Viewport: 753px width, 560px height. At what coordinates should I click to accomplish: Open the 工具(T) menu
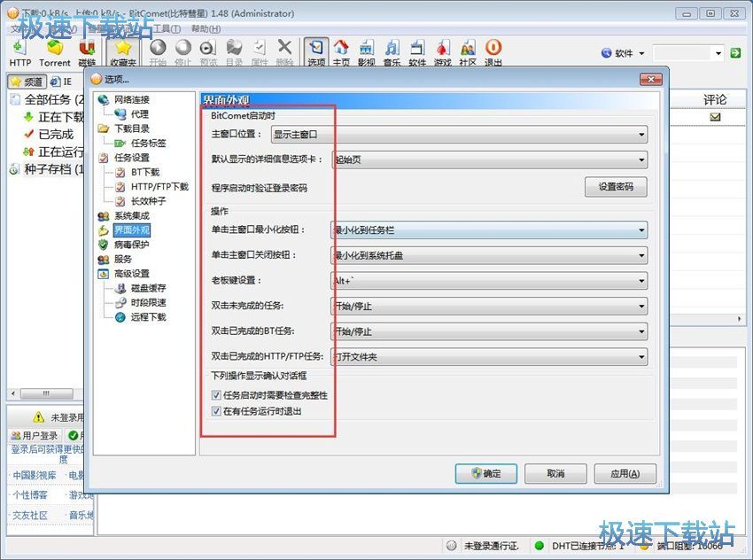pos(167,29)
